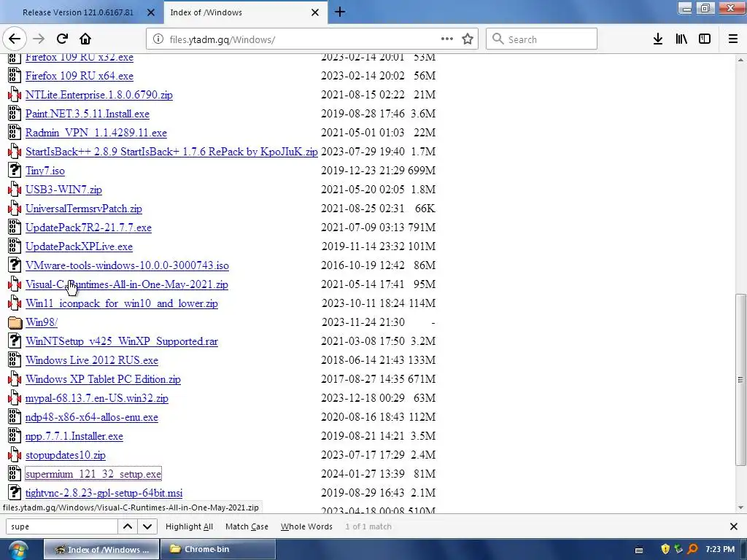The height and width of the screenshot is (560, 747).
Task: Download UpdatePackXPLive.exe
Action: [79, 246]
